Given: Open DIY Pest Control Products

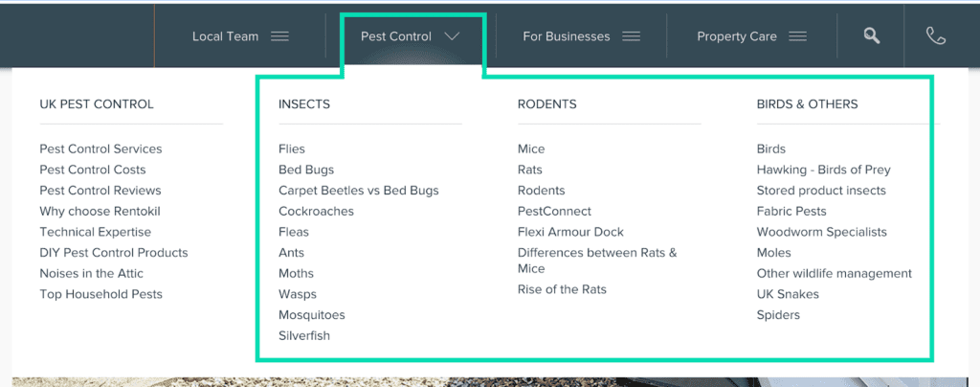Looking at the screenshot, I should tap(114, 253).
